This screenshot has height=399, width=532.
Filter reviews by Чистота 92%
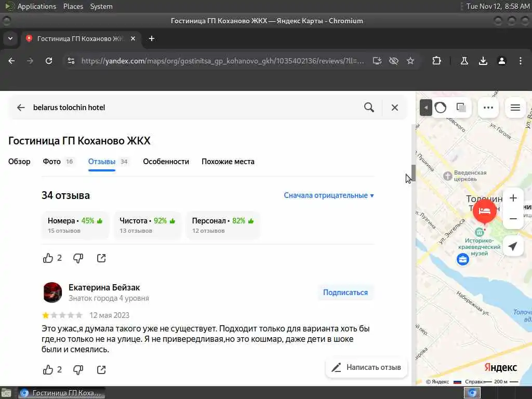point(148,225)
